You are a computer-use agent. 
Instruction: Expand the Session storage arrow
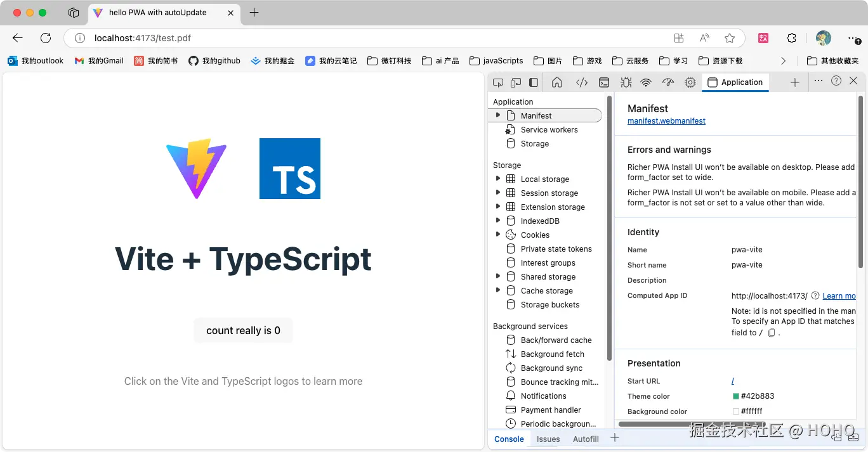[x=498, y=193]
